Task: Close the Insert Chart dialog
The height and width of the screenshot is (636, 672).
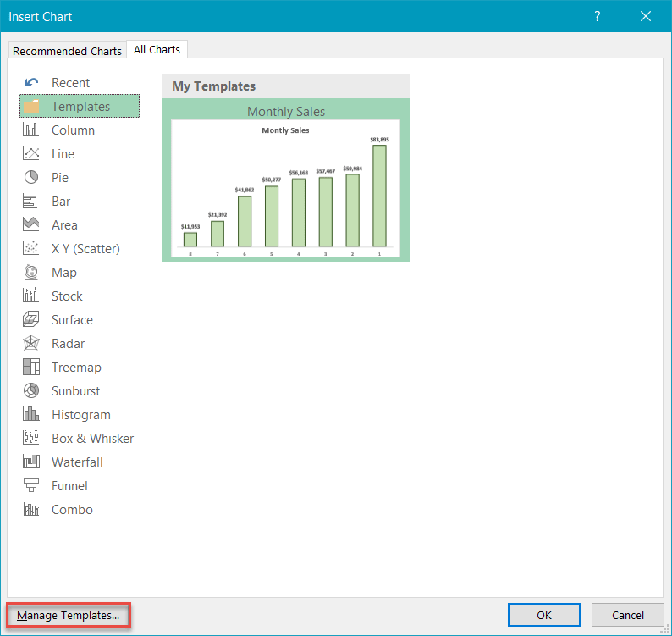Action: click(x=646, y=16)
